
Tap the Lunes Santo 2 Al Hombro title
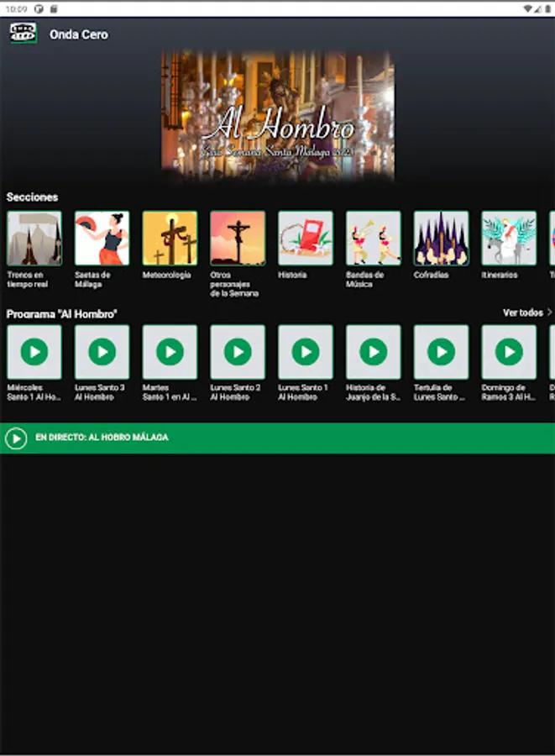(x=236, y=392)
